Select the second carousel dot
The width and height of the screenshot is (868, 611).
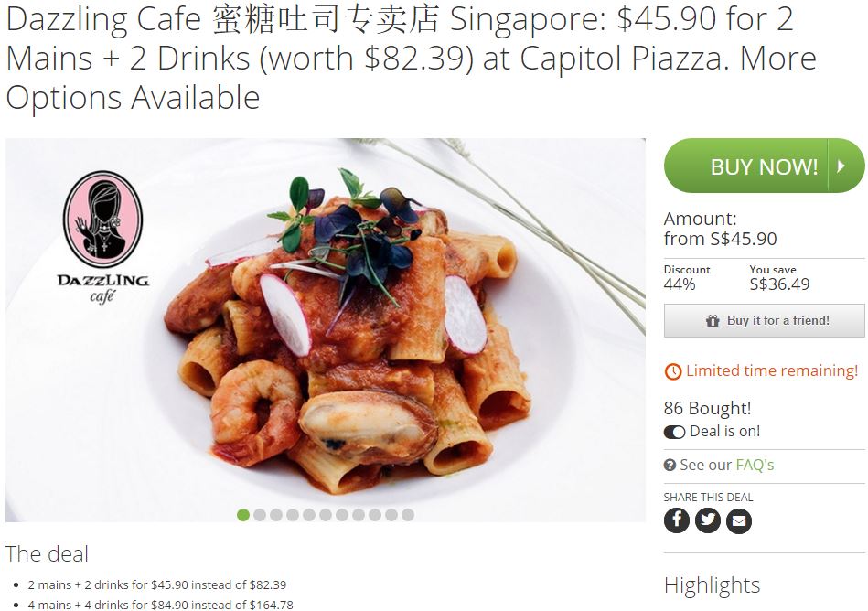click(x=260, y=515)
